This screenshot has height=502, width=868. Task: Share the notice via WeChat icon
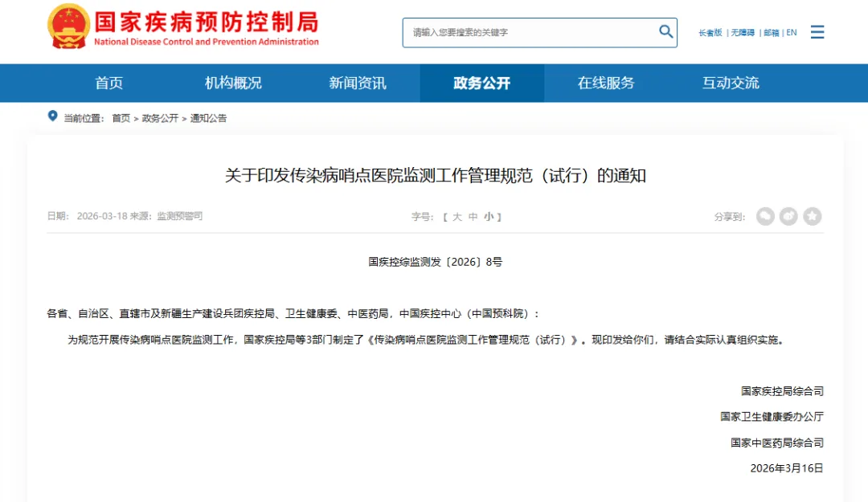click(x=765, y=216)
